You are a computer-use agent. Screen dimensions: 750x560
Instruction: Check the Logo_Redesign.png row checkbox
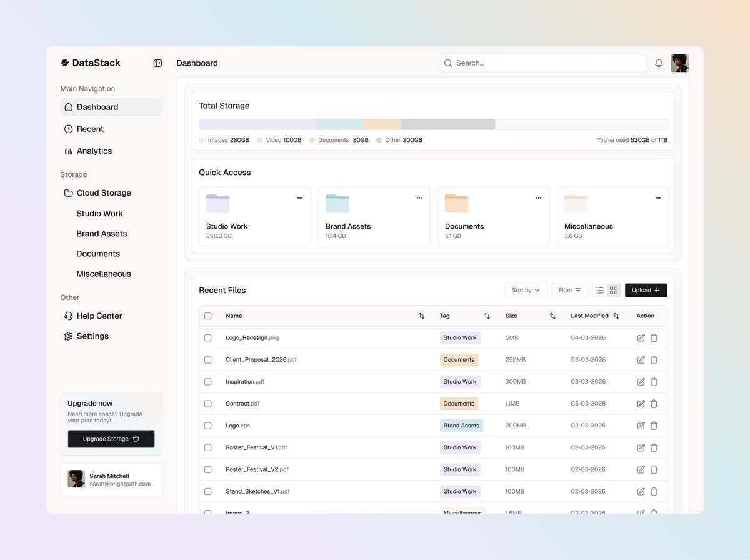click(208, 338)
